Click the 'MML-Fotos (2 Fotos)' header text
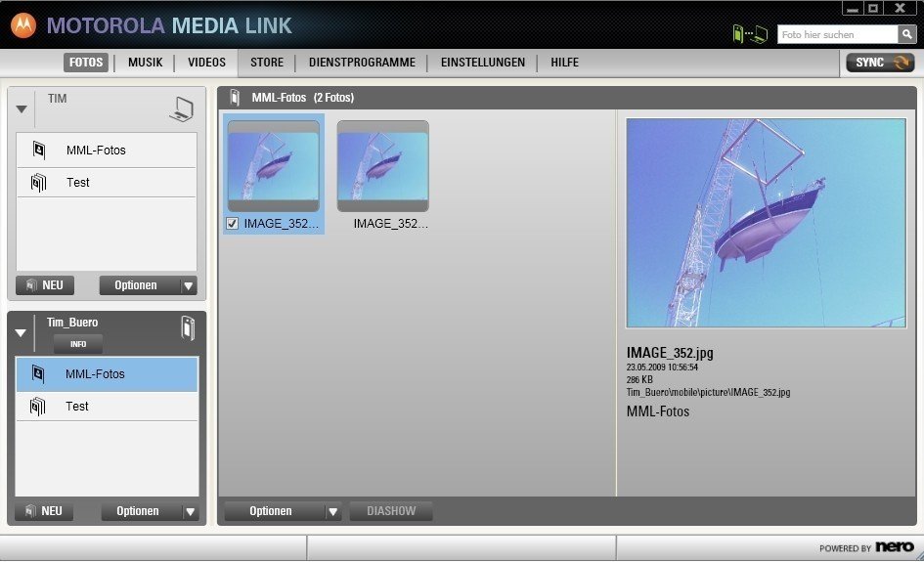 click(x=303, y=98)
